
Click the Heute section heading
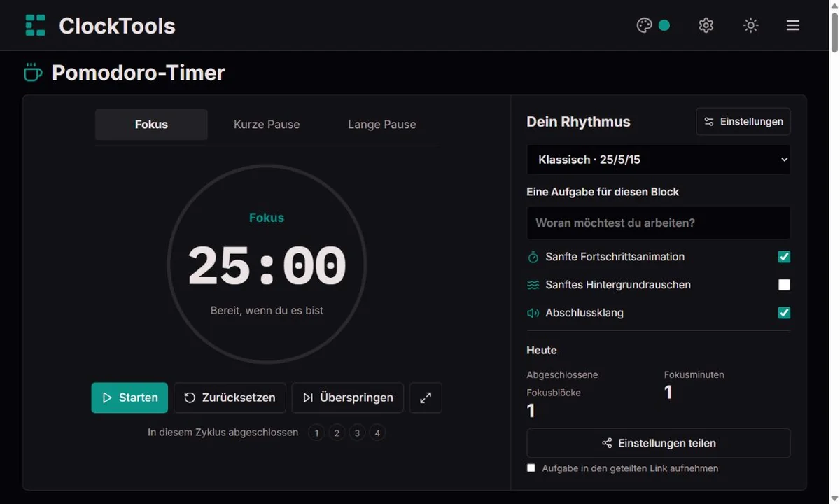pos(542,350)
